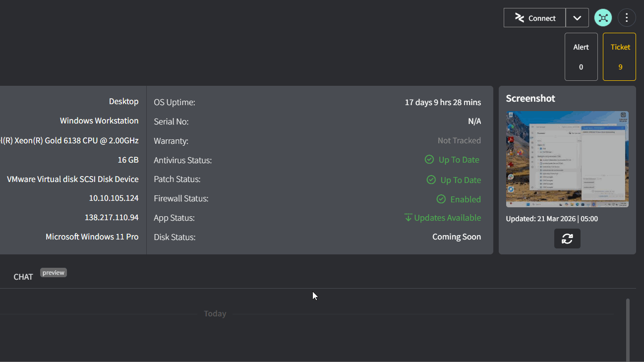This screenshot has height=362, width=644.
Task: Open the Alert count card
Action: pyautogui.click(x=581, y=57)
